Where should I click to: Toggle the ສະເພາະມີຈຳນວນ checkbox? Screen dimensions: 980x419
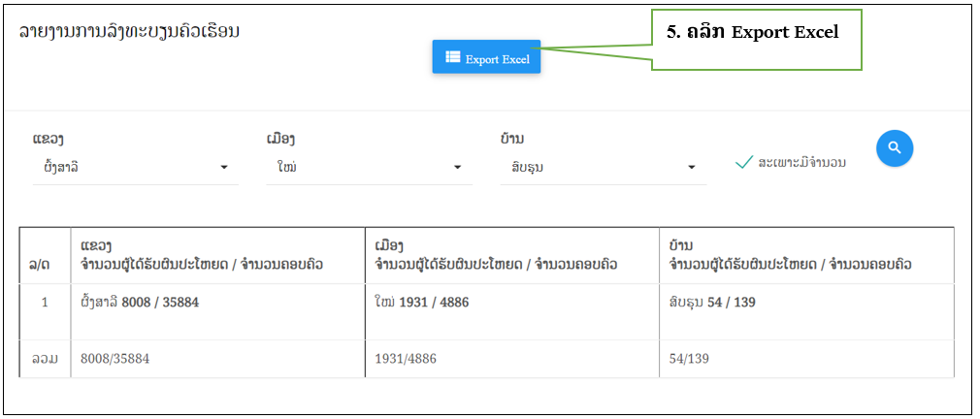744,162
